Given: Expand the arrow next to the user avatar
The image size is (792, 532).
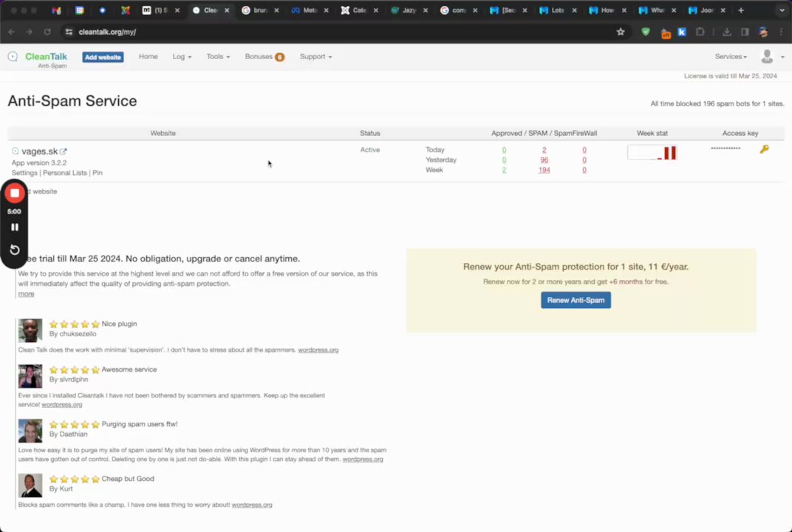Looking at the screenshot, I should click(782, 57).
